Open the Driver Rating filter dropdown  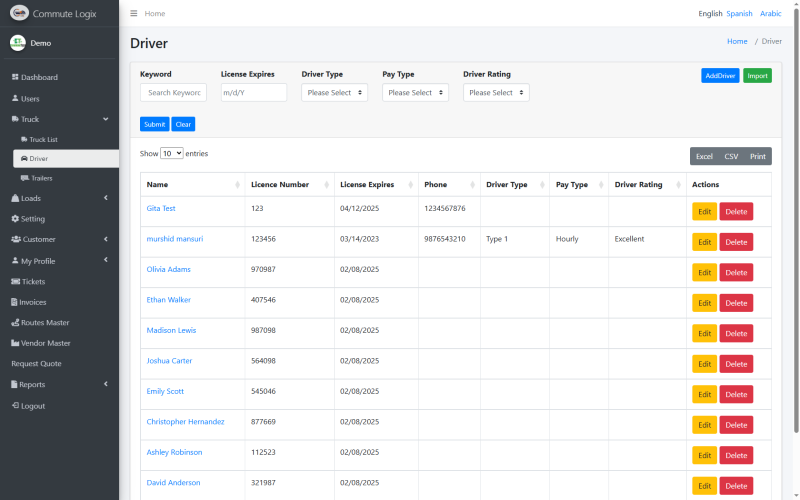496,92
